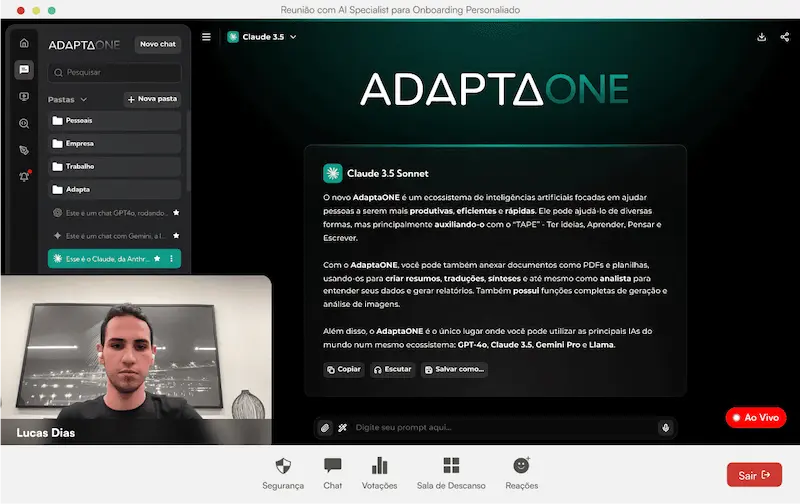Image resolution: width=800 pixels, height=504 pixels.
Task: Open the Adapta folder
Action: (x=114, y=189)
